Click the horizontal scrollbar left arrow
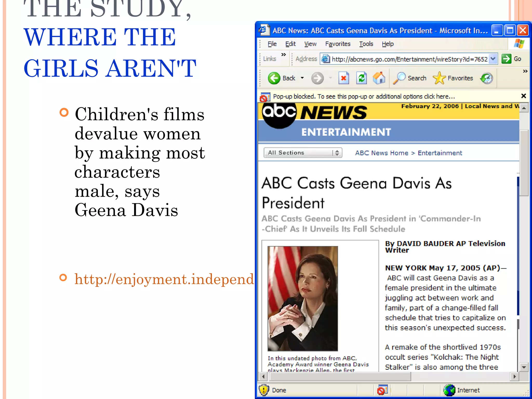This screenshot has height=399, width=532. click(263, 376)
